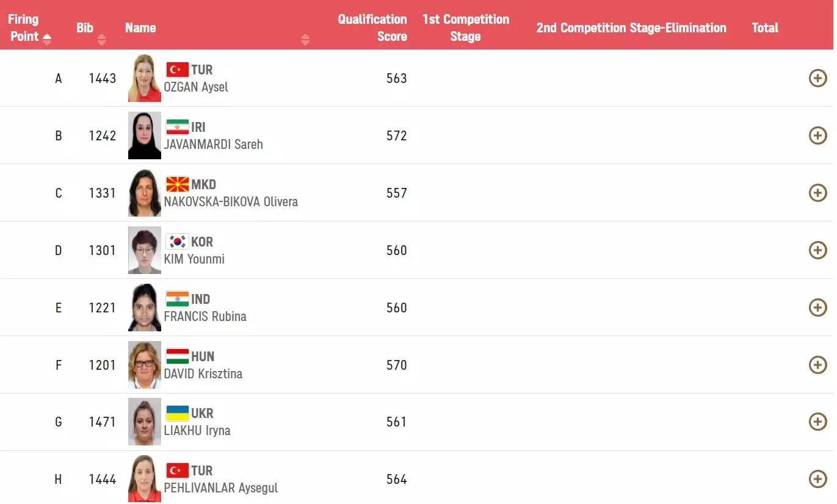Sort table by Firing Point column
The height and width of the screenshot is (504, 837).
point(47,39)
